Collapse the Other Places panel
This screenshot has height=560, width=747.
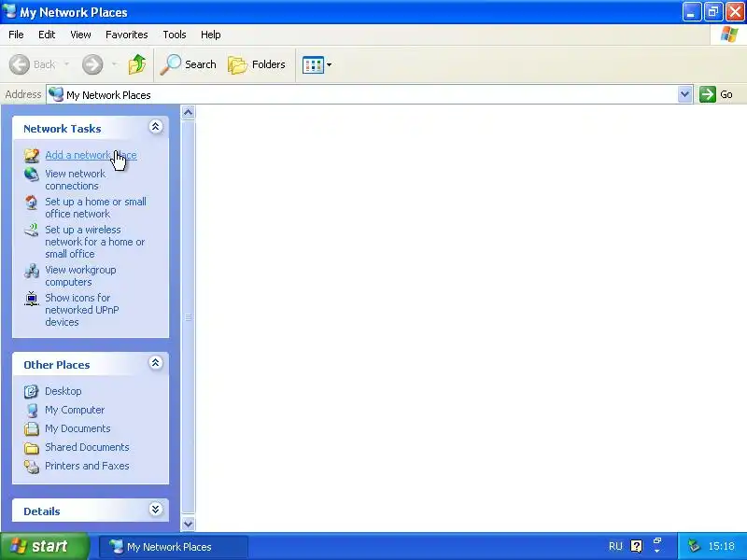click(155, 363)
